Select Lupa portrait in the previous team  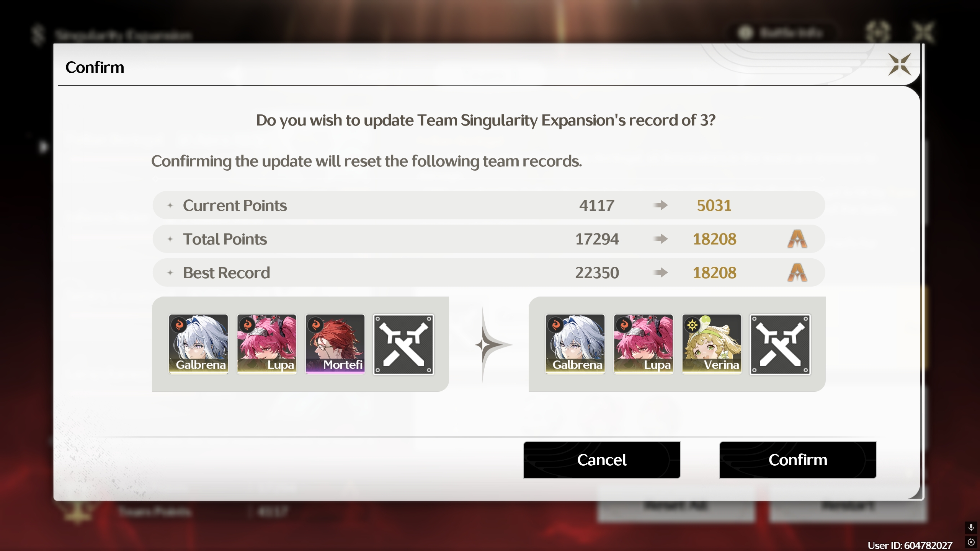[x=266, y=344]
